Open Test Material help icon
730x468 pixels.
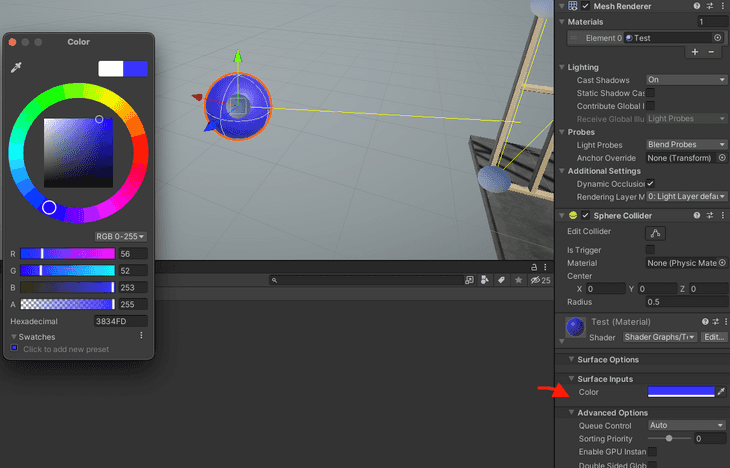coord(705,322)
